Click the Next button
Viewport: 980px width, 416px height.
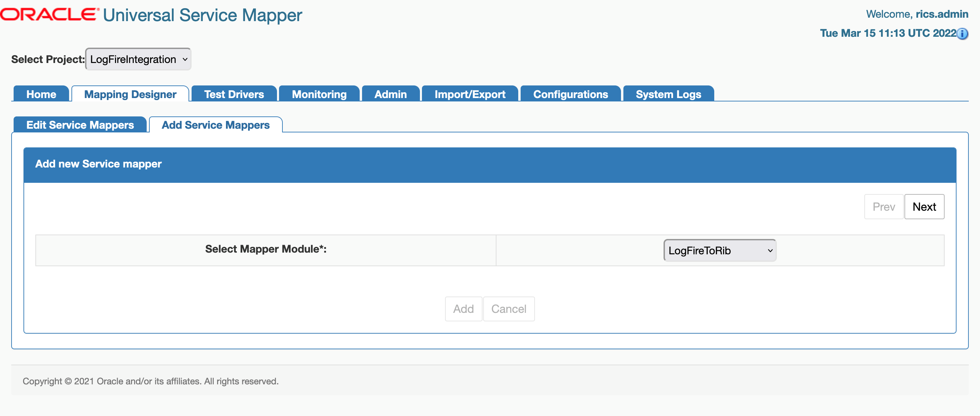(x=925, y=207)
